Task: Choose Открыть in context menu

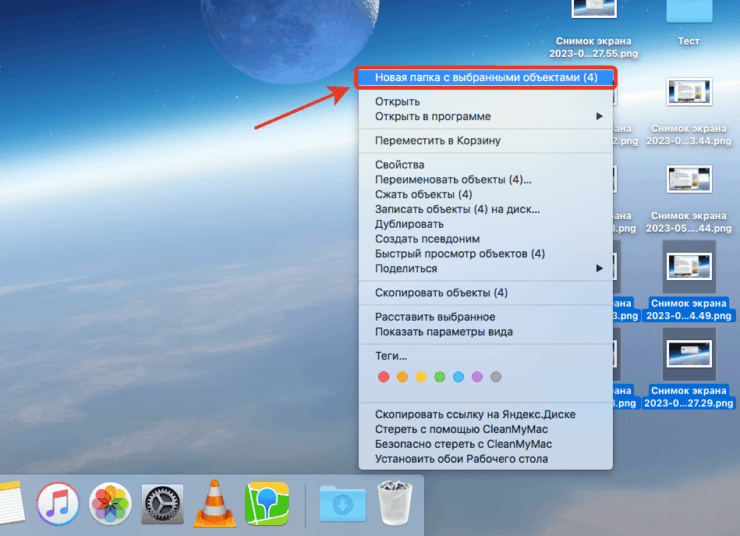Action: click(486, 101)
